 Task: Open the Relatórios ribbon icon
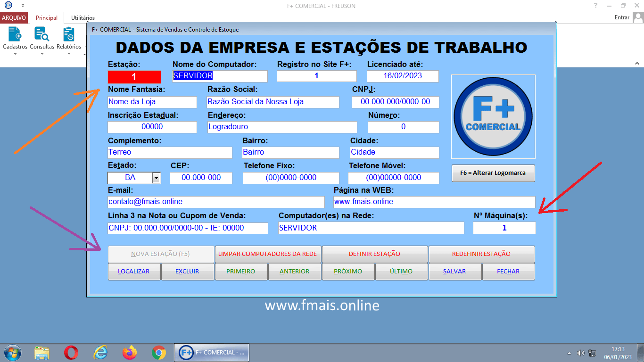(69, 35)
